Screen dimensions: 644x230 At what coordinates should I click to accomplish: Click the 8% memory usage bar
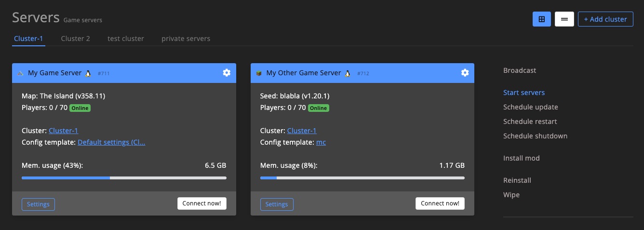362,178
